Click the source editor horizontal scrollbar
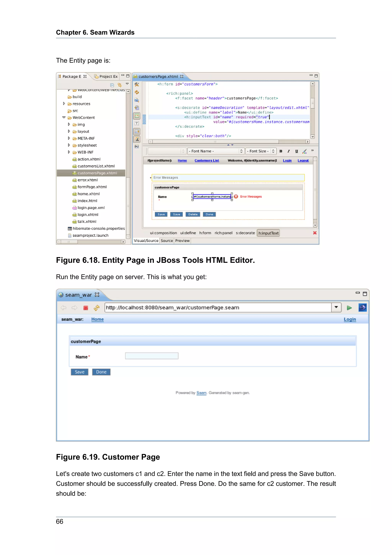The width and height of the screenshot is (392, 555). point(229,142)
